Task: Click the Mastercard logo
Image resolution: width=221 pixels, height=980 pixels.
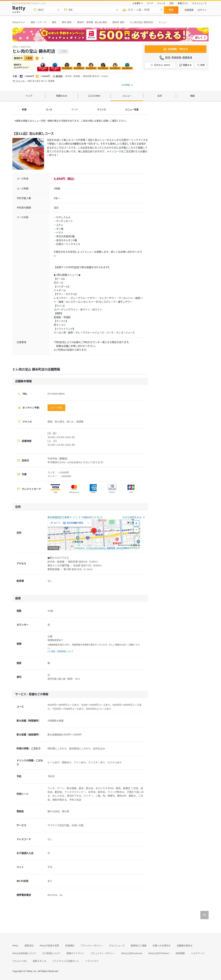Action: tap(74, 487)
